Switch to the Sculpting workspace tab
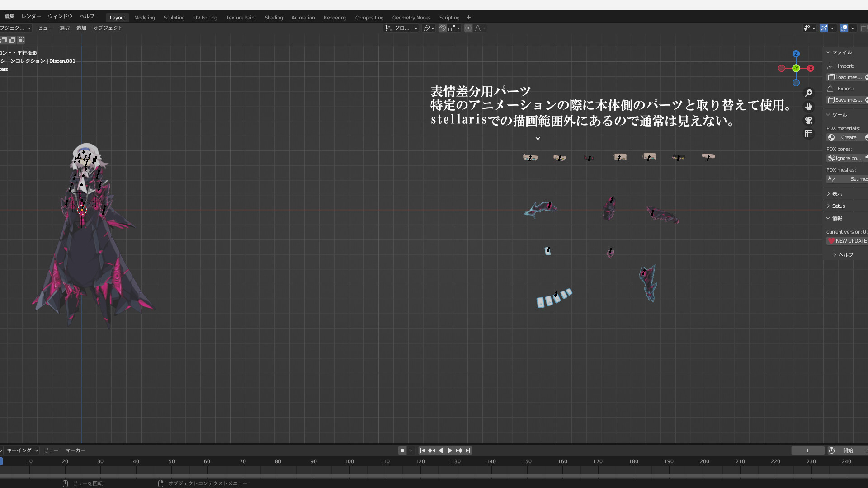The image size is (868, 488). tap(174, 18)
